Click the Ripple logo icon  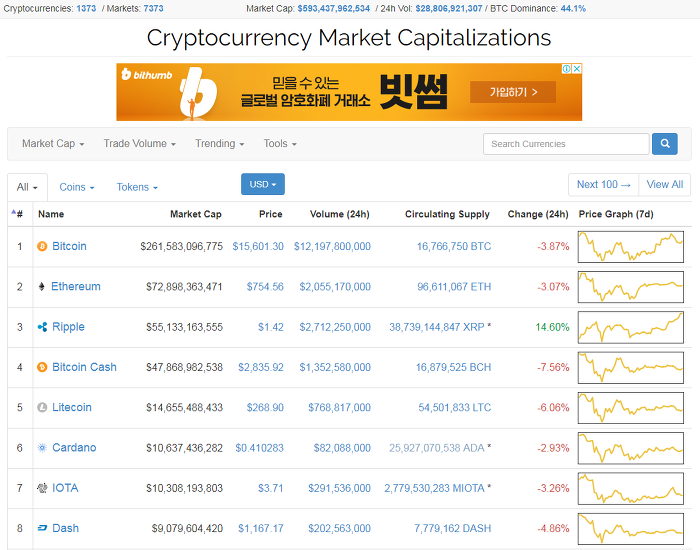click(42, 327)
